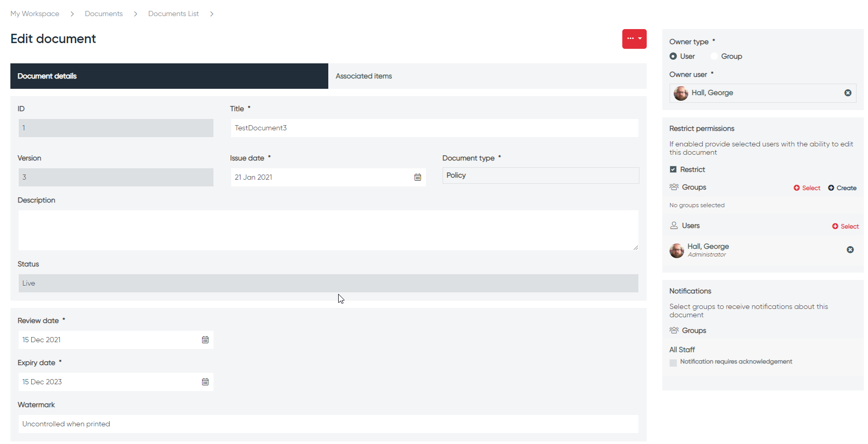Select the User owner type

point(673,56)
